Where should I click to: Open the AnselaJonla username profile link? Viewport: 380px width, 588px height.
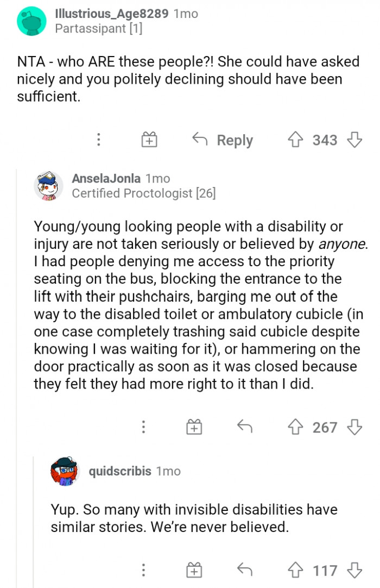point(106,178)
